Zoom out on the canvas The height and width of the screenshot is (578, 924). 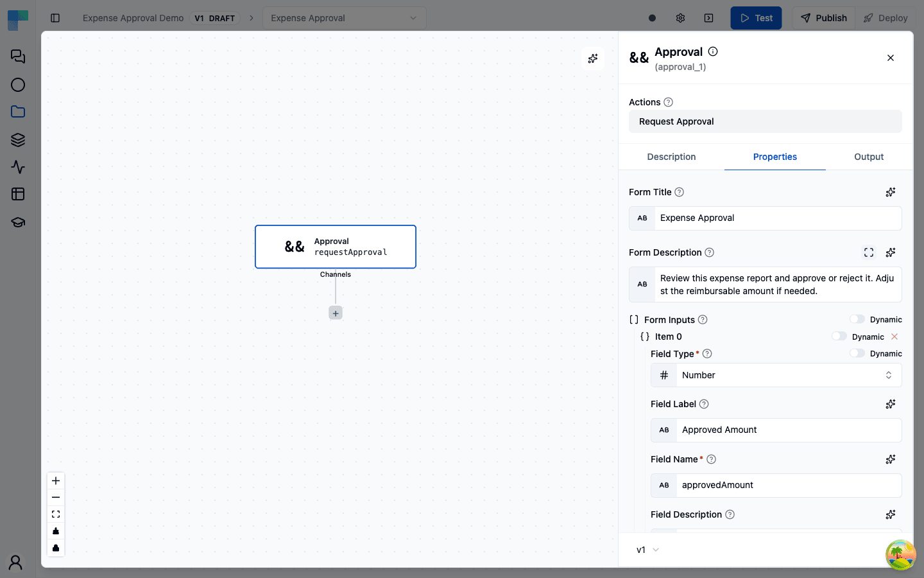click(56, 498)
